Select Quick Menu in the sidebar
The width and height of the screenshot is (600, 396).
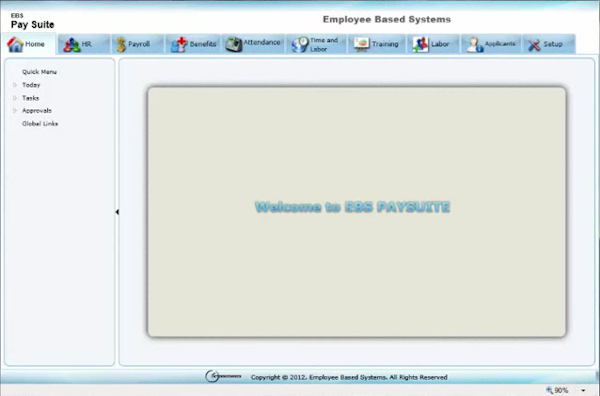39,72
